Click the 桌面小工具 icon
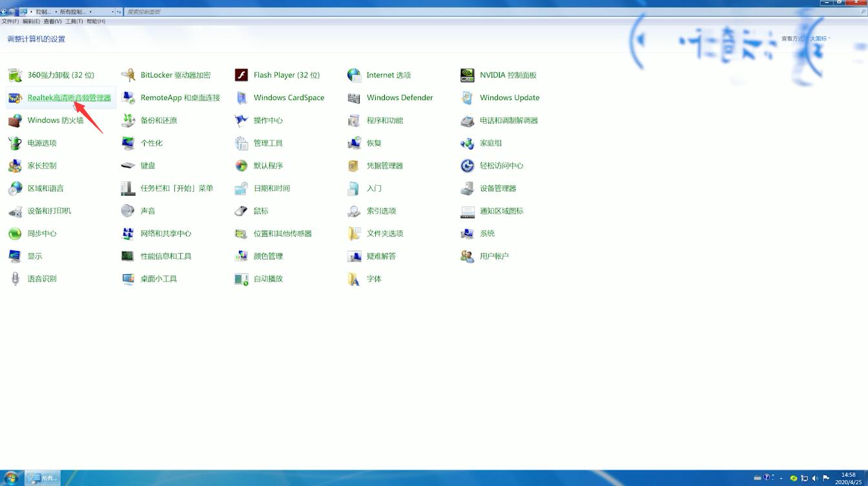 tap(129, 279)
